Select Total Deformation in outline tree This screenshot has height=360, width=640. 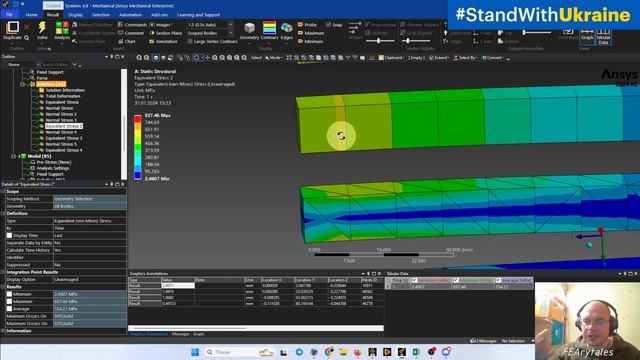click(62, 96)
